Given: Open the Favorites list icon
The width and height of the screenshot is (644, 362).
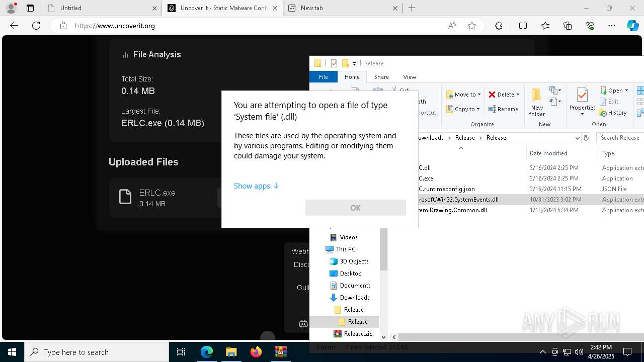Looking at the screenshot, I should pyautogui.click(x=545, y=26).
